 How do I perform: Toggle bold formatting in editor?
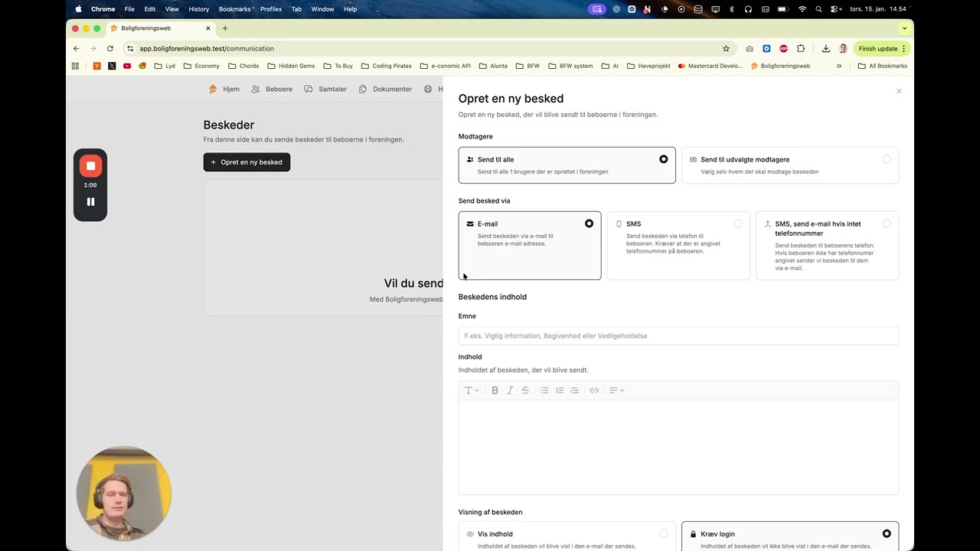[495, 390]
